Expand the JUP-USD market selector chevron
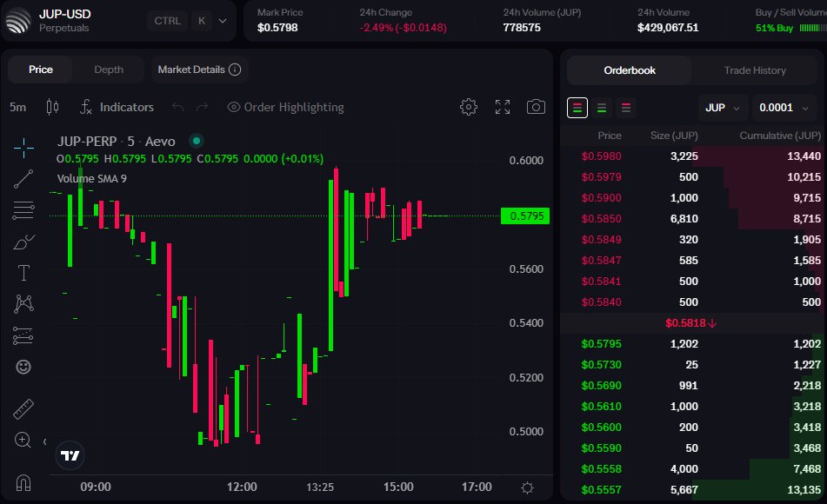The height and width of the screenshot is (504, 827). click(223, 21)
